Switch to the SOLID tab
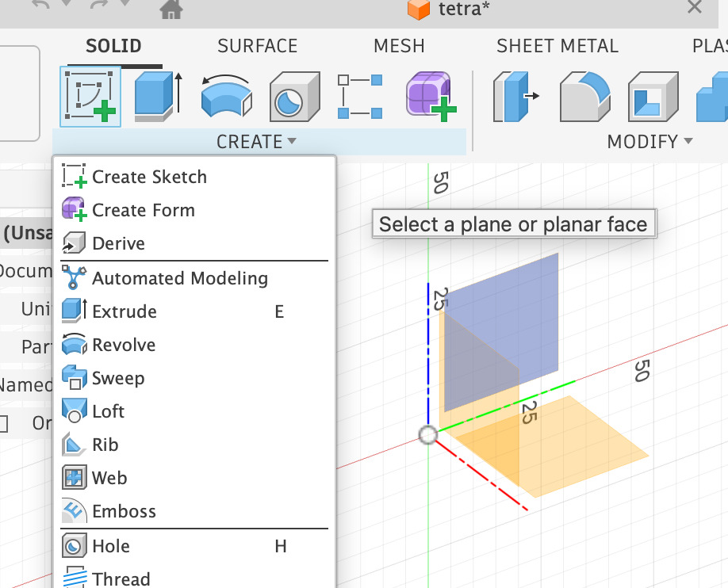Image resolution: width=728 pixels, height=588 pixels. [x=113, y=46]
